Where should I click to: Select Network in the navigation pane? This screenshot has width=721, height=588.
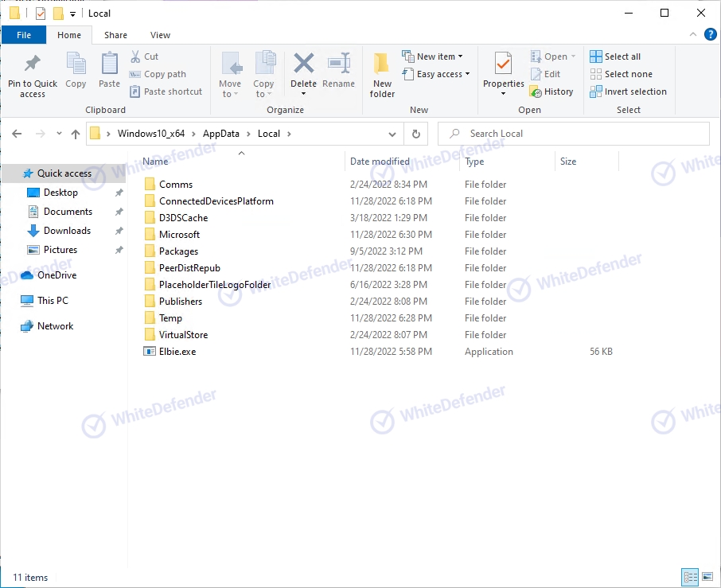(x=55, y=326)
